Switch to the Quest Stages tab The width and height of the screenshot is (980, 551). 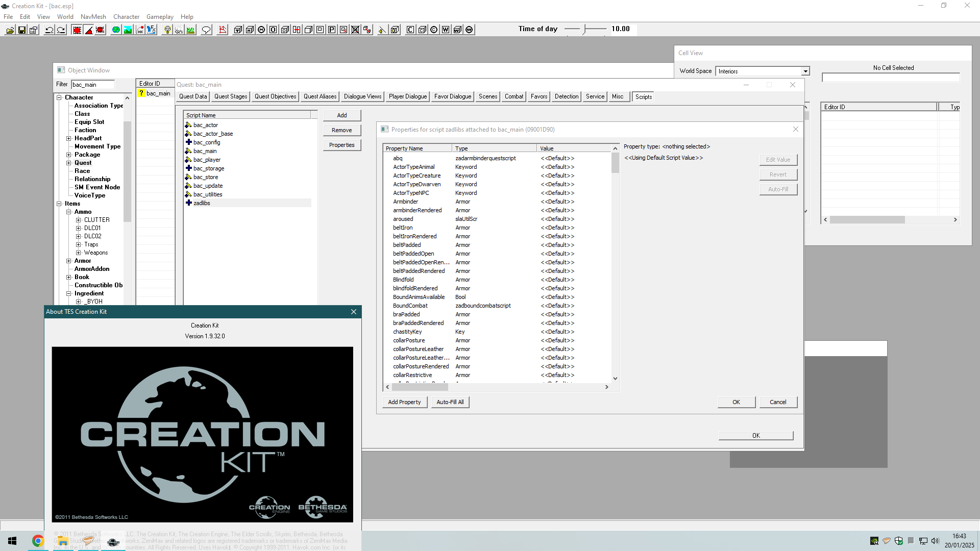[x=231, y=96]
